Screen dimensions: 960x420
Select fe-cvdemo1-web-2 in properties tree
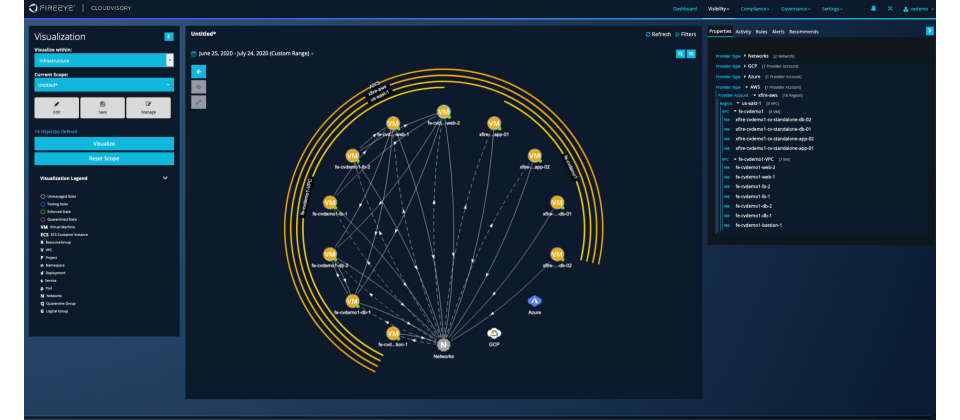(755, 167)
